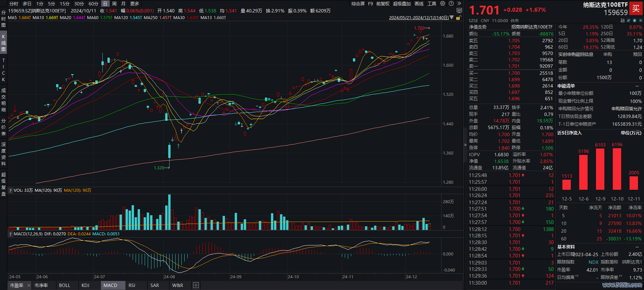
Task: Click the WP monitor icon below toolbar
Action: [x=459, y=11]
